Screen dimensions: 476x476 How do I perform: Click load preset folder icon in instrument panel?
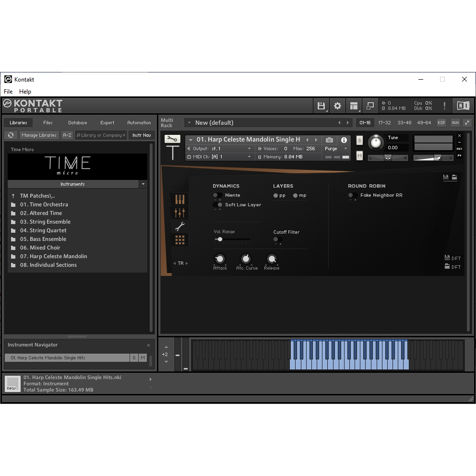454,177
